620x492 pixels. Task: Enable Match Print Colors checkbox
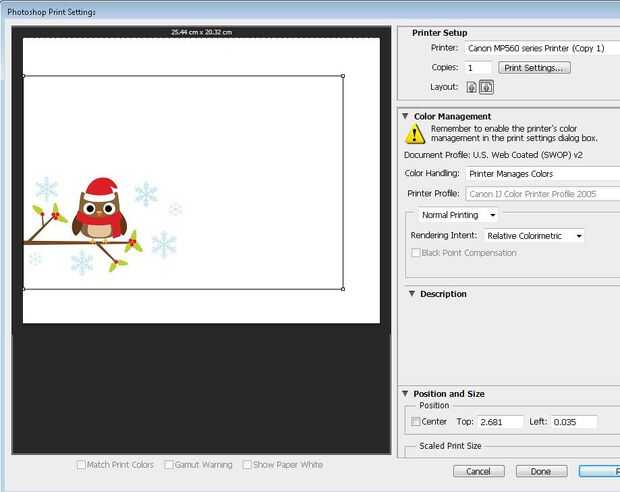[81, 465]
